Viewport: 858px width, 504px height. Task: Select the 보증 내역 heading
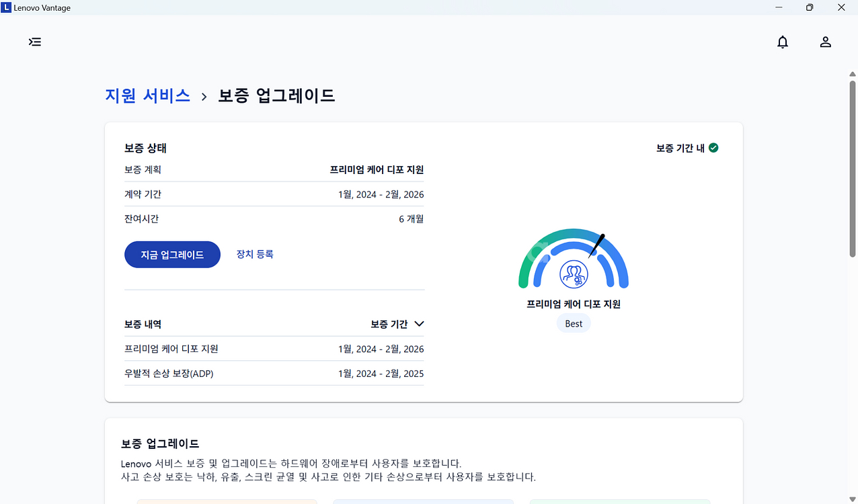coord(143,324)
